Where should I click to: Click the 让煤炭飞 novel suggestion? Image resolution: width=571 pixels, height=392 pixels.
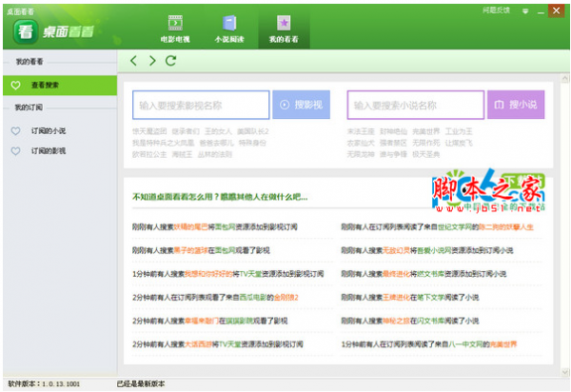tap(459, 143)
